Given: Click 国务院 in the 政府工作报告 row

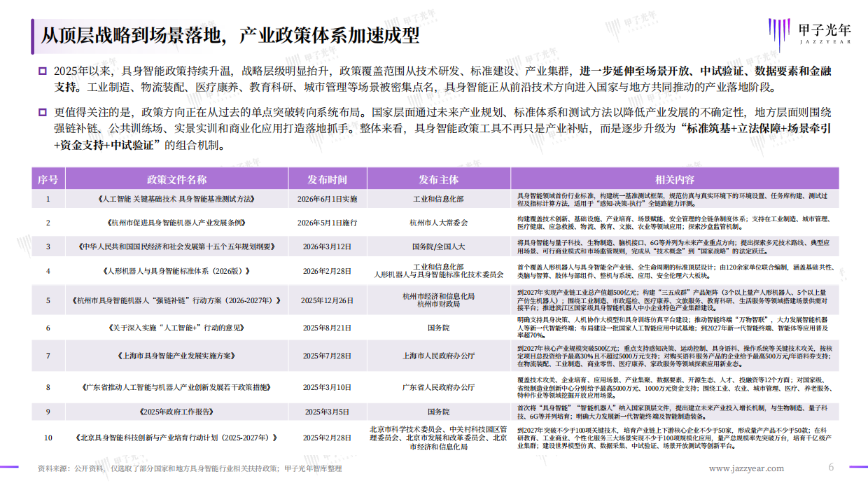Looking at the screenshot, I should [439, 412].
